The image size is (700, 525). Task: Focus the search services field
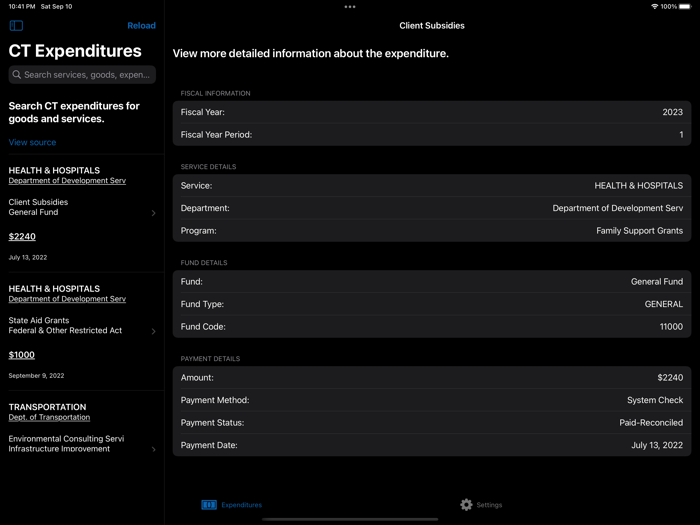click(82, 75)
